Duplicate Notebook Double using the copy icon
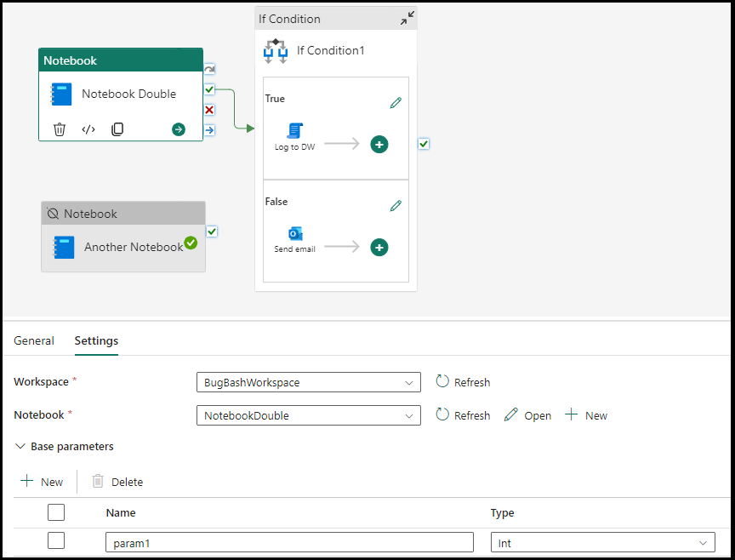 tap(117, 129)
